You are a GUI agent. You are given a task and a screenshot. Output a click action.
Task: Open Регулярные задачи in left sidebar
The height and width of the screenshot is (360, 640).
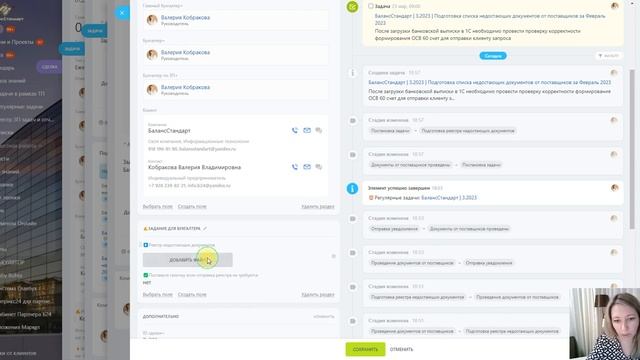coord(22,107)
